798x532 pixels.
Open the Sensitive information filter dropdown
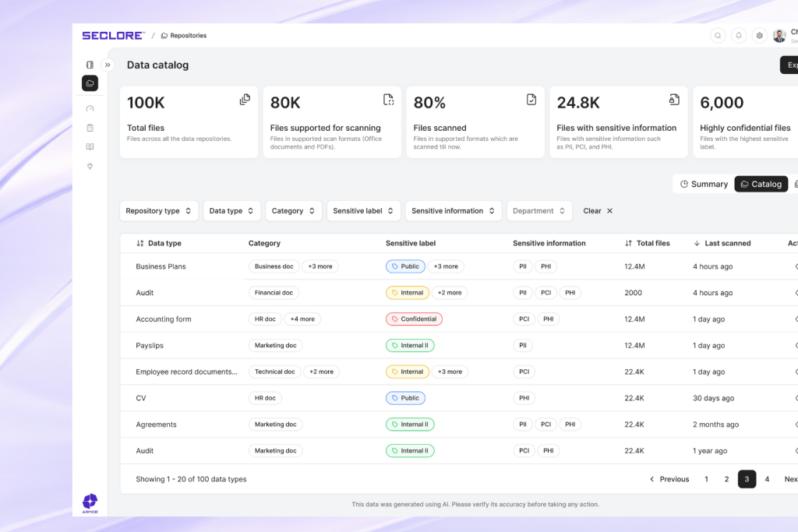coord(454,211)
